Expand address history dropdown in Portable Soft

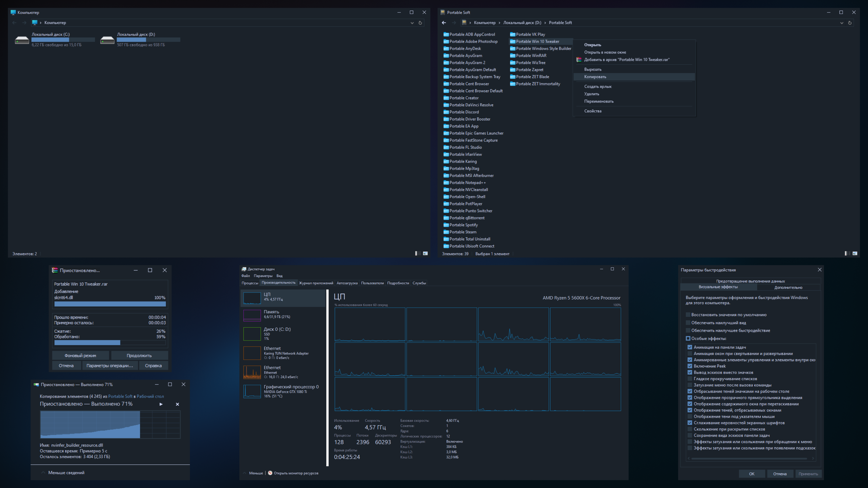pyautogui.click(x=841, y=23)
